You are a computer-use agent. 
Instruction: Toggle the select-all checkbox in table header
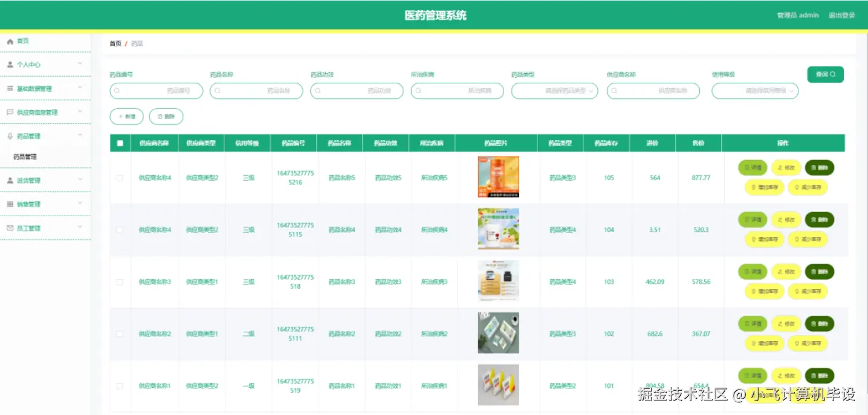[x=120, y=143]
